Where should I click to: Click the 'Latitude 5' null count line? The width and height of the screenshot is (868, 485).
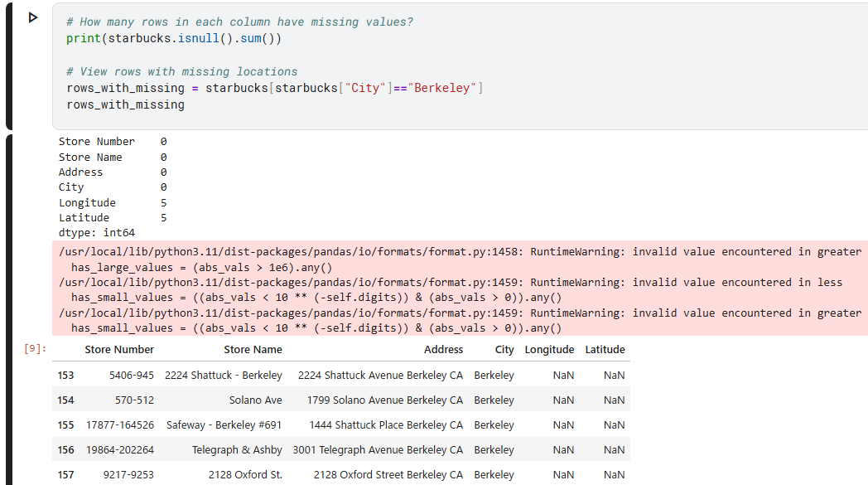113,218
